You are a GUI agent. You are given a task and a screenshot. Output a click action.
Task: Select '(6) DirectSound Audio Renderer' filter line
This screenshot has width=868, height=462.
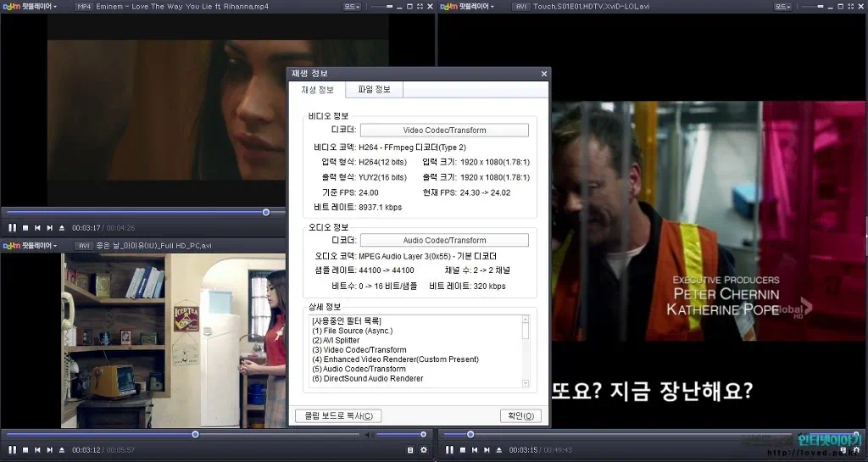pos(368,378)
